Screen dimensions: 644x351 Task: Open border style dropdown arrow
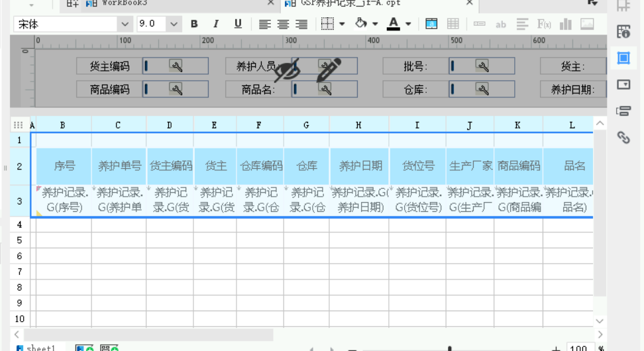tap(342, 24)
